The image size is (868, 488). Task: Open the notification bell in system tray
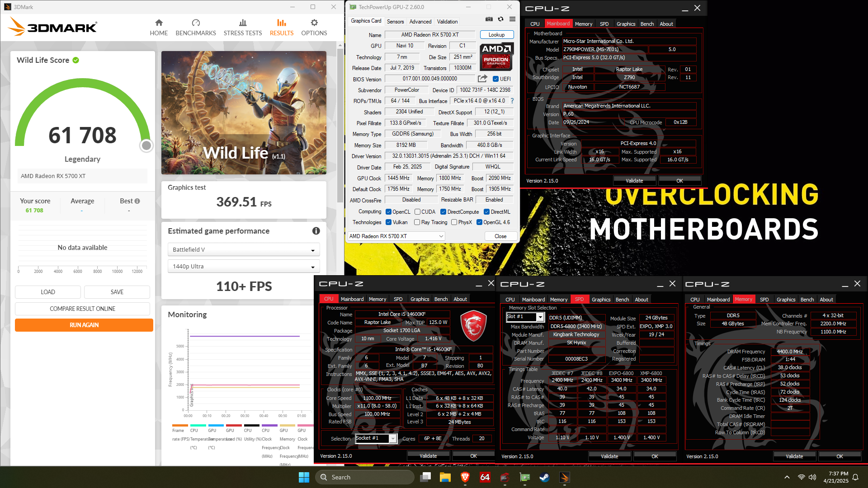(855, 477)
